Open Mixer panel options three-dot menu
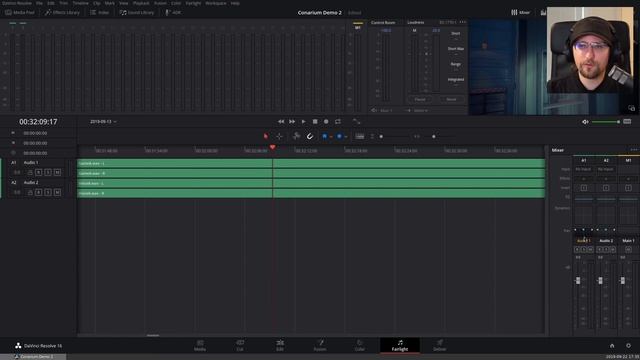This screenshot has width=640, height=360. pos(633,150)
